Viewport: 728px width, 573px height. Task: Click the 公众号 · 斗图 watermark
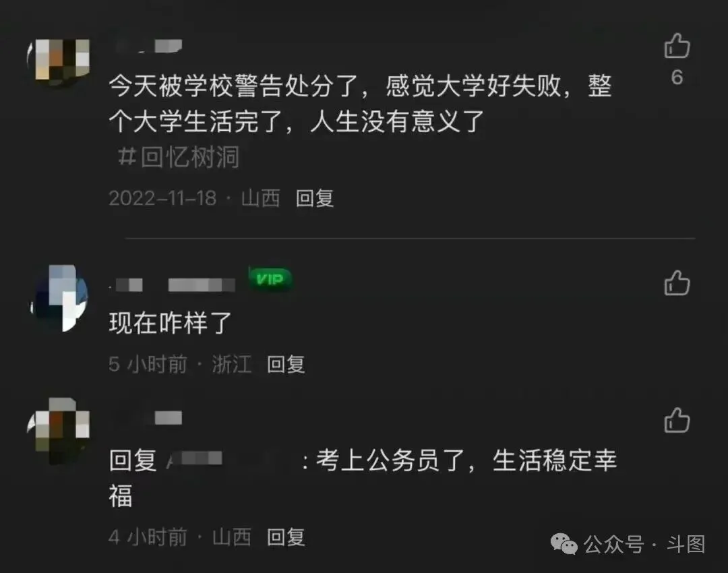point(628,544)
